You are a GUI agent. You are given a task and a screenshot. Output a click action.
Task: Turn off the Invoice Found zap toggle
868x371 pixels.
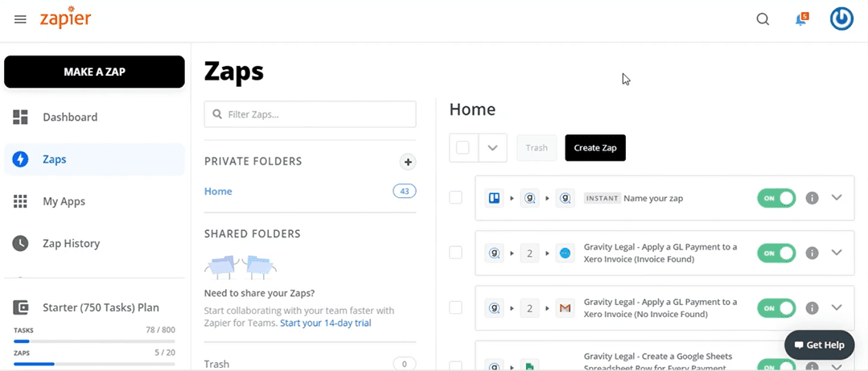pyautogui.click(x=776, y=253)
